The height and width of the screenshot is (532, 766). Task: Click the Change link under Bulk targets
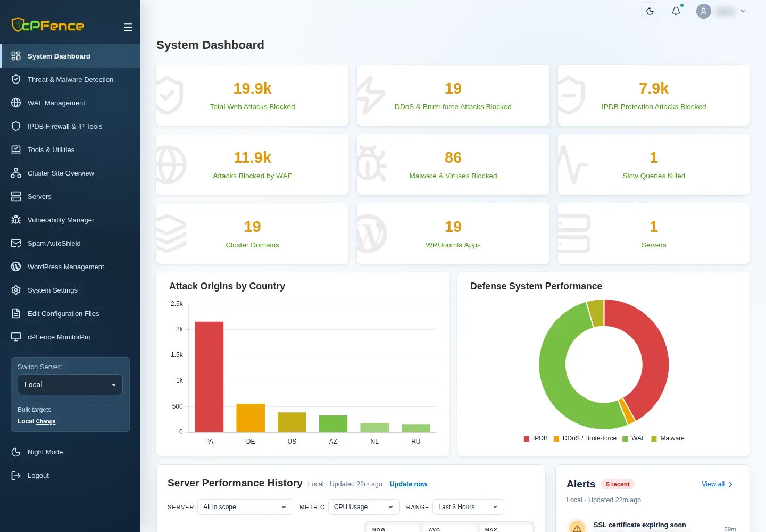46,421
